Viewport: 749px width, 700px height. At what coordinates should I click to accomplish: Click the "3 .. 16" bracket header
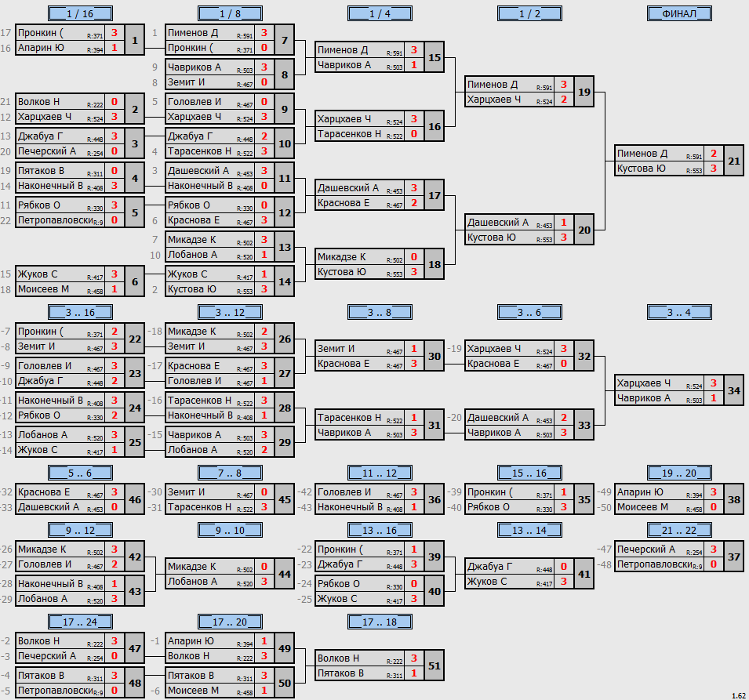[x=80, y=312]
